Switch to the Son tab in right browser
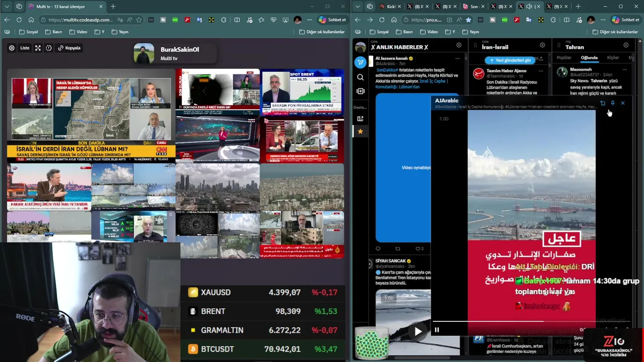Screen dimensions: 644x362 (473, 7)
